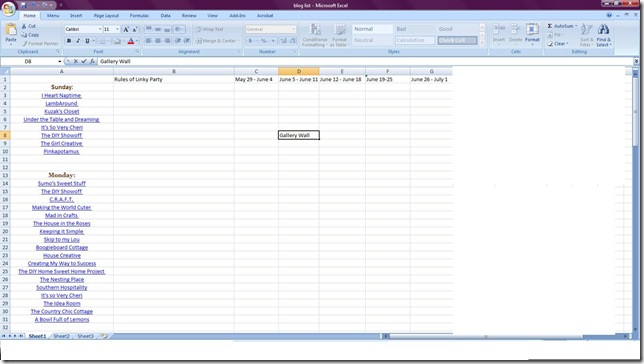Toggle center text alignment
644x364 pixels.
coord(158,41)
